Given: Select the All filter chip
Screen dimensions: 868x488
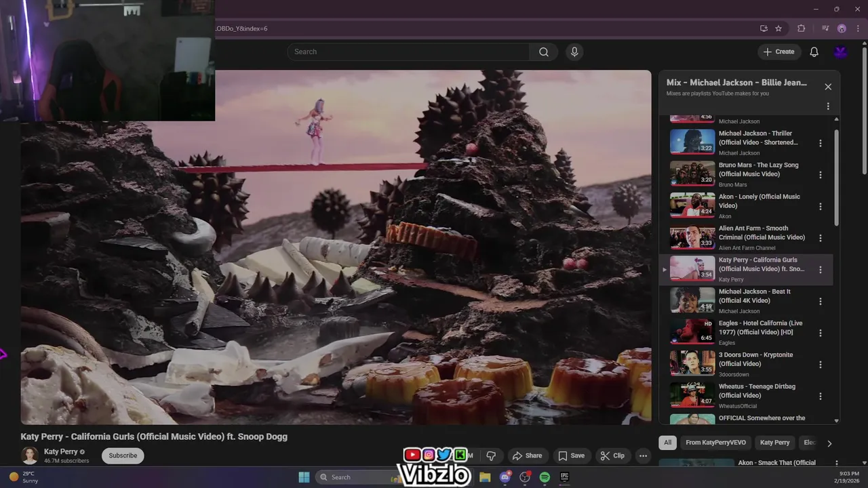Looking at the screenshot, I should click(668, 443).
